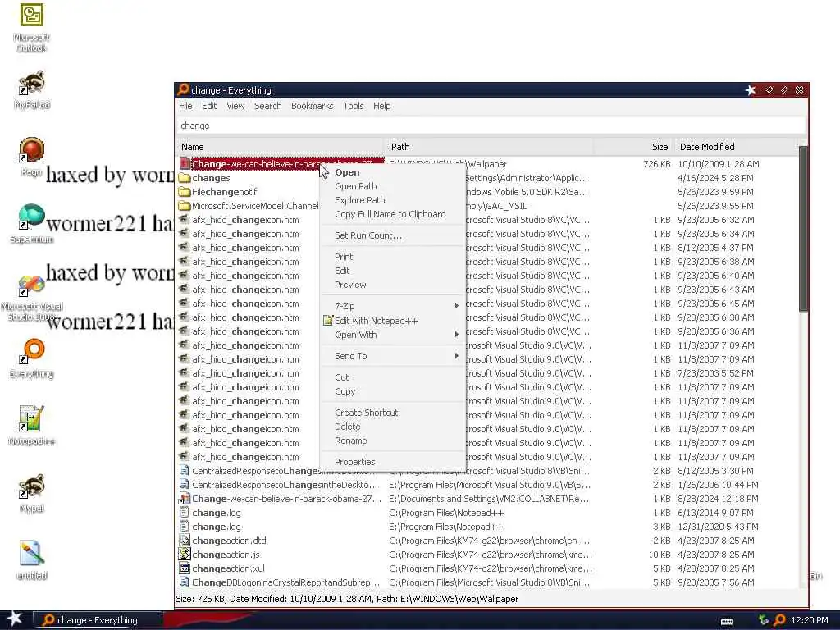Open the Help menu
This screenshot has height=630, width=840.
click(382, 106)
